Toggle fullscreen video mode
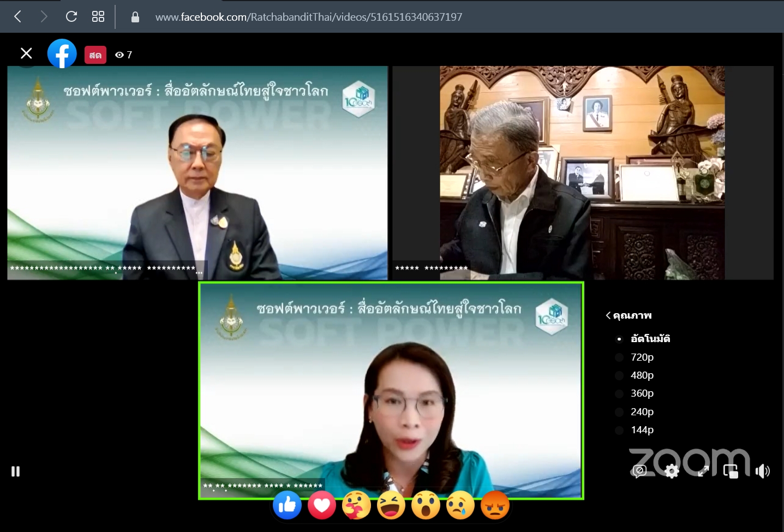Viewport: 784px width, 532px height. 703,471
